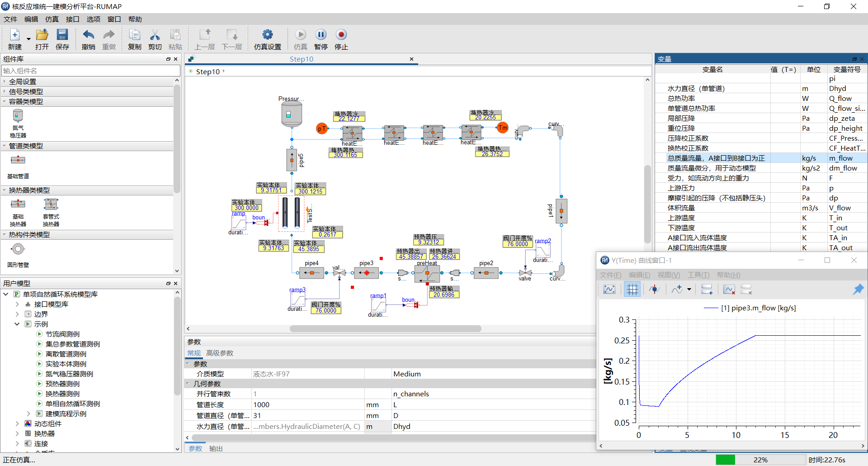Click the add subplot icon in curve window

click(707, 290)
